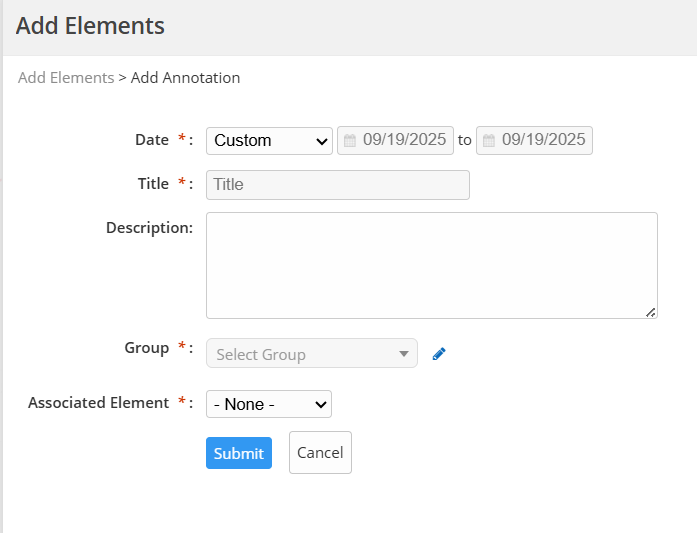Expand the Associated Element dropdown
697x533 pixels.
point(268,404)
